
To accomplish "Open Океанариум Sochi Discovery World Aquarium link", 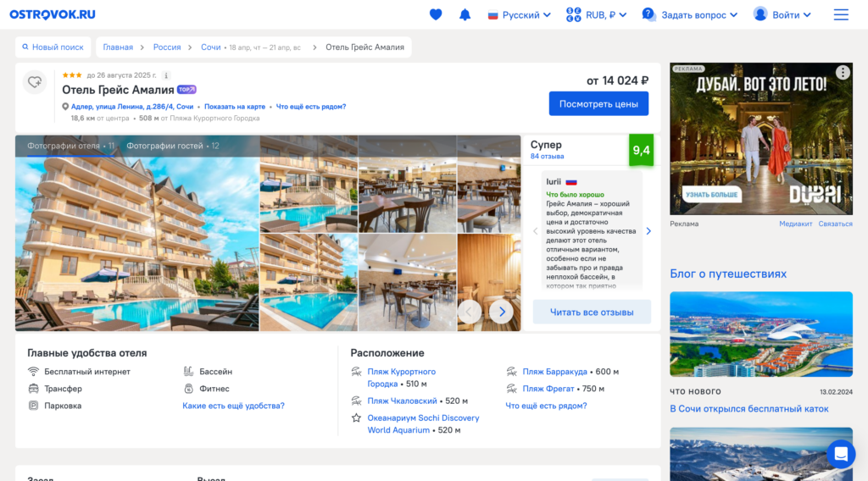I will click(x=424, y=424).
